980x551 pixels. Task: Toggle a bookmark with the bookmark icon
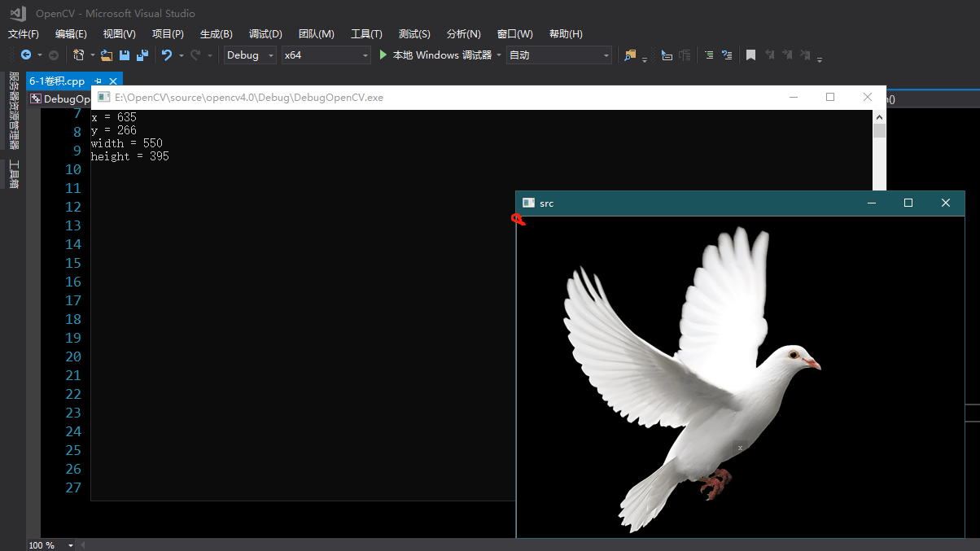click(750, 55)
